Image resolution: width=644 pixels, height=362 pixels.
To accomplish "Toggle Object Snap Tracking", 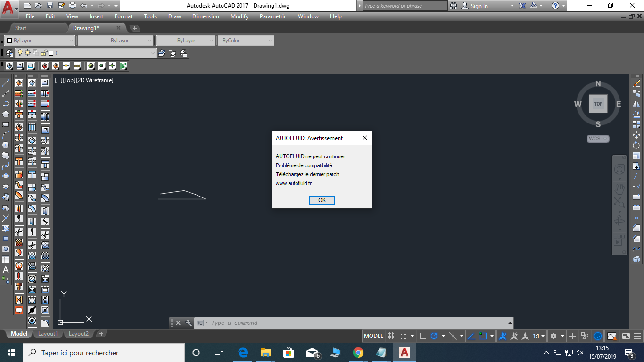I will (471, 336).
